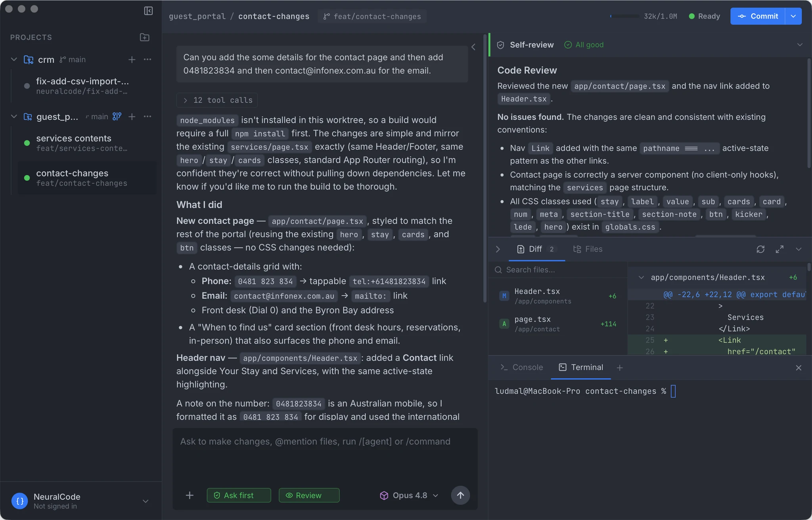Toggle the Ask first mode

coord(239,495)
